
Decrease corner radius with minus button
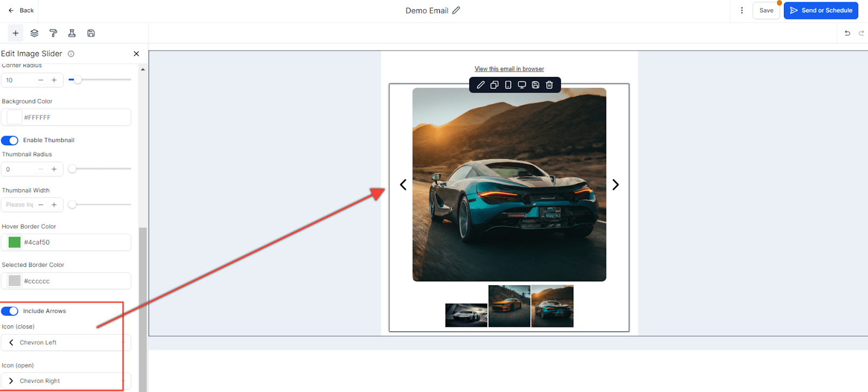(x=41, y=80)
